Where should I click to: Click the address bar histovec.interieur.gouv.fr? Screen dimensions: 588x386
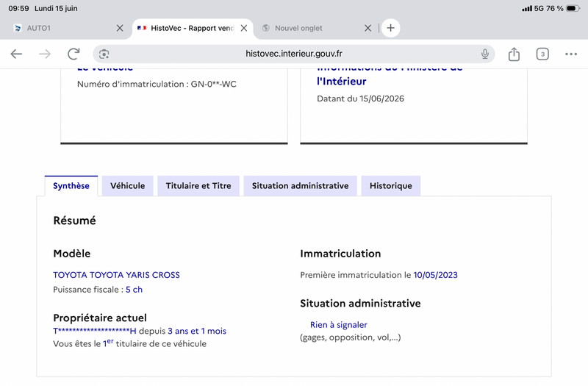pos(293,54)
